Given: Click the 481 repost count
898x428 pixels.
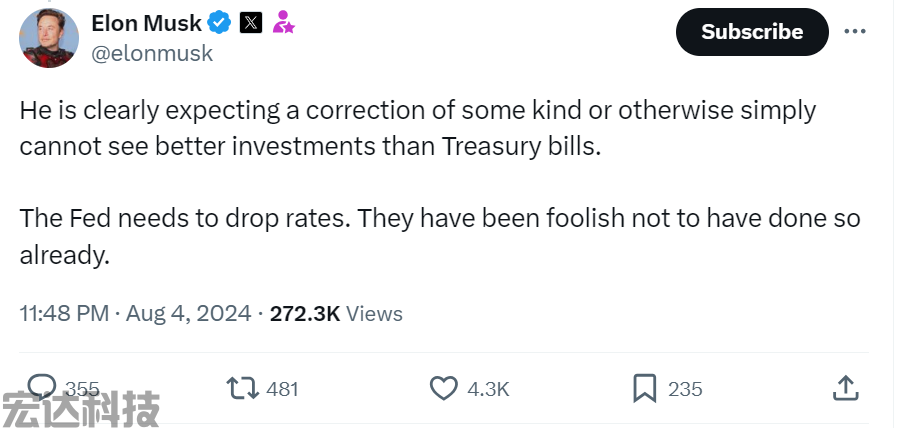Looking at the screenshot, I should [282, 390].
